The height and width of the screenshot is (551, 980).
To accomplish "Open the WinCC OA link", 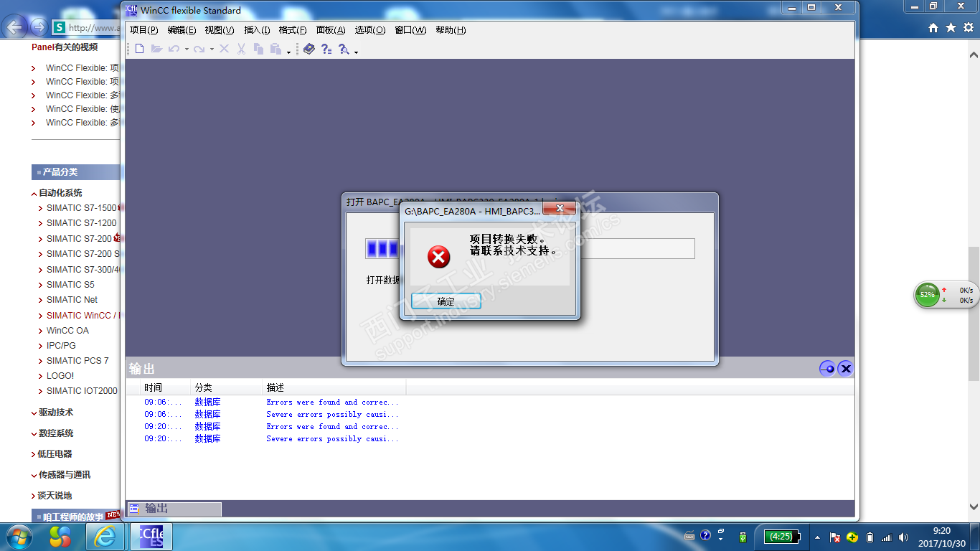I will pyautogui.click(x=68, y=331).
